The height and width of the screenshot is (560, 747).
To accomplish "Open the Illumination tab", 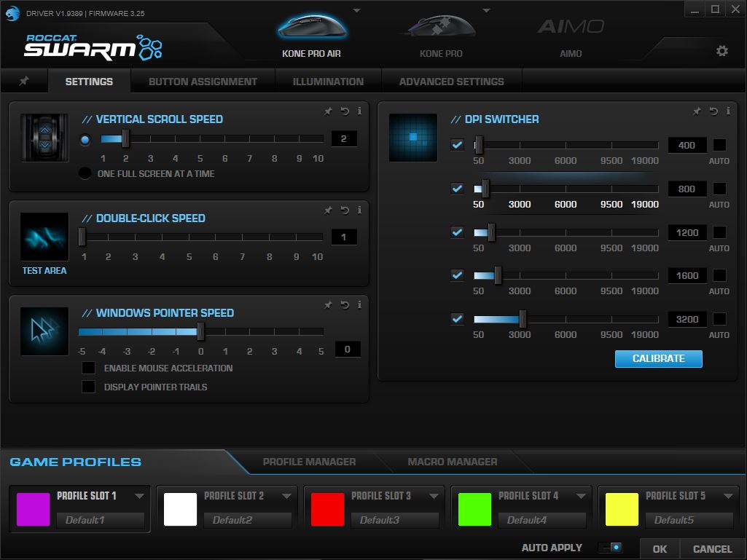I will [x=328, y=82].
